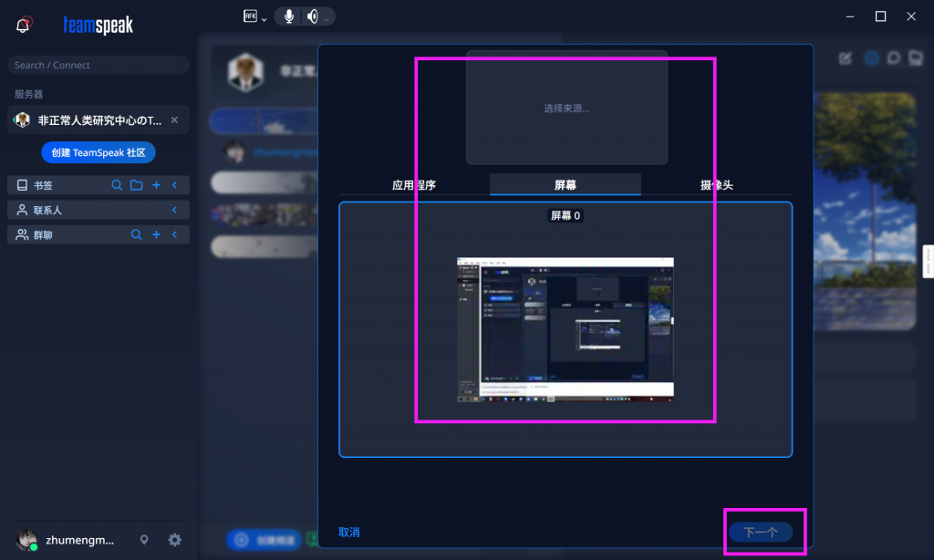Image resolution: width=934 pixels, height=560 pixels.
Task: Switch to the 应用程序 source tab
Action: 414,185
